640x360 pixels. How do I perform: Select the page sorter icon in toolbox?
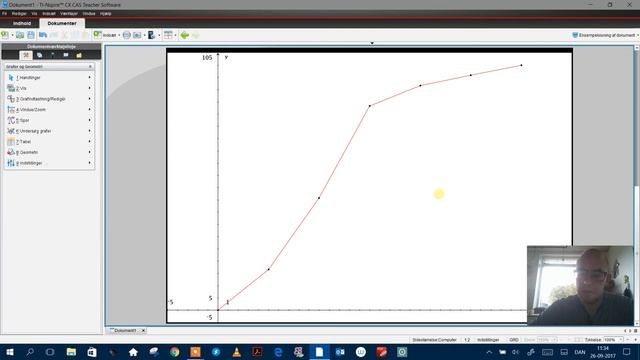click(40, 55)
